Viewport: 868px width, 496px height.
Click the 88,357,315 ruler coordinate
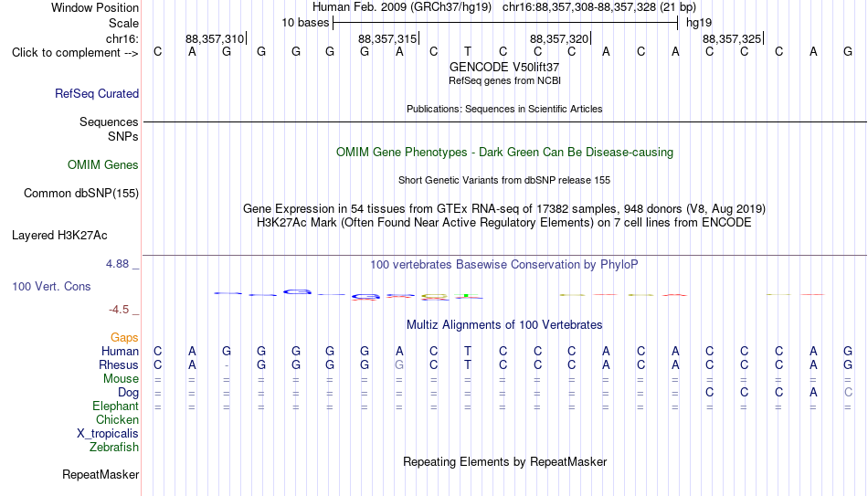387,38
